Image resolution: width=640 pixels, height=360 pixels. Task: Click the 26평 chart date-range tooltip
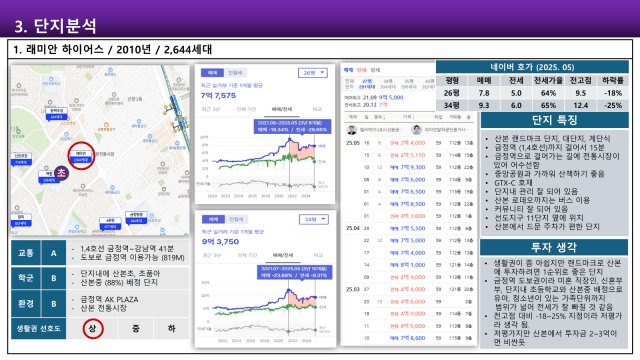click(292, 126)
